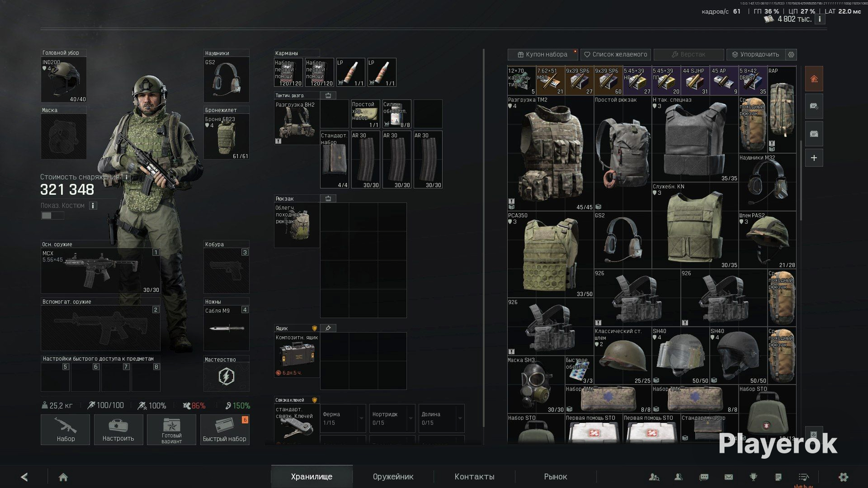Click info icon next to Стоимость снаряжения
This screenshot has width=868, height=488.
tap(126, 177)
